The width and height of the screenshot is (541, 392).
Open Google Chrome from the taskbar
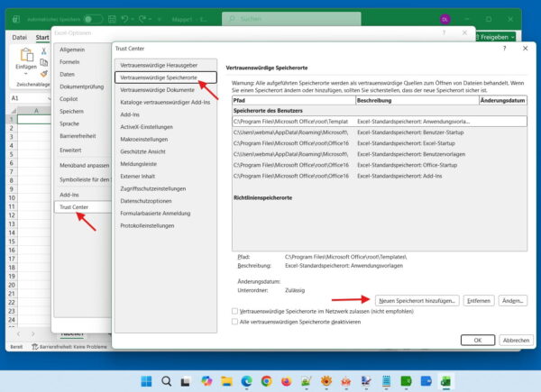pyautogui.click(x=266, y=381)
